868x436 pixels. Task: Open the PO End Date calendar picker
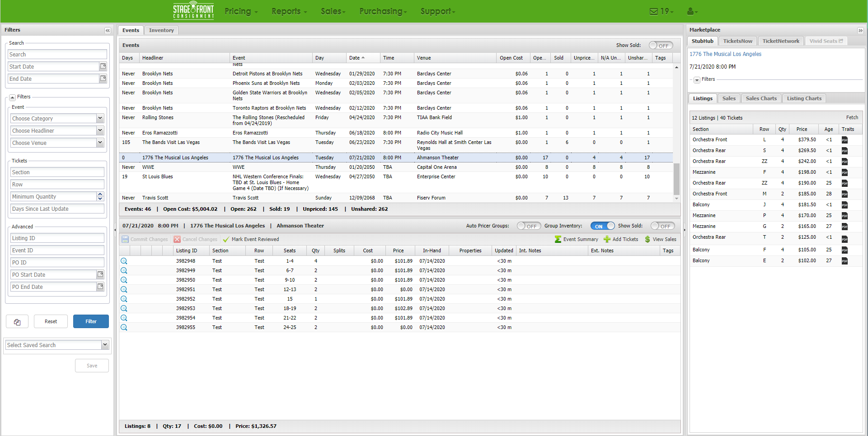coord(100,287)
